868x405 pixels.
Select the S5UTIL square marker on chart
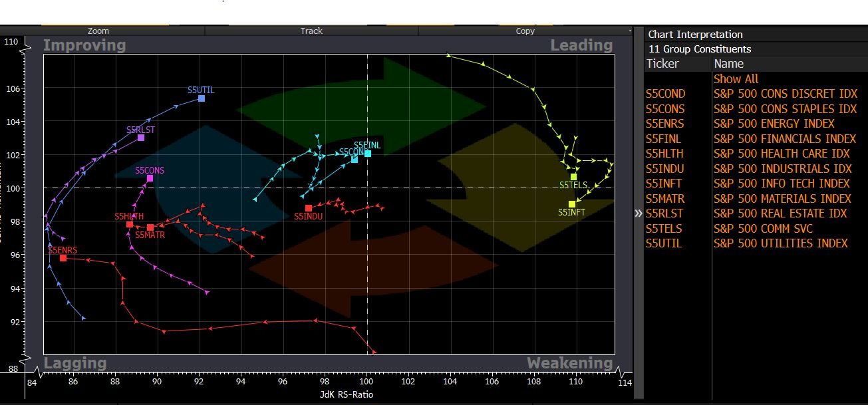[x=202, y=98]
